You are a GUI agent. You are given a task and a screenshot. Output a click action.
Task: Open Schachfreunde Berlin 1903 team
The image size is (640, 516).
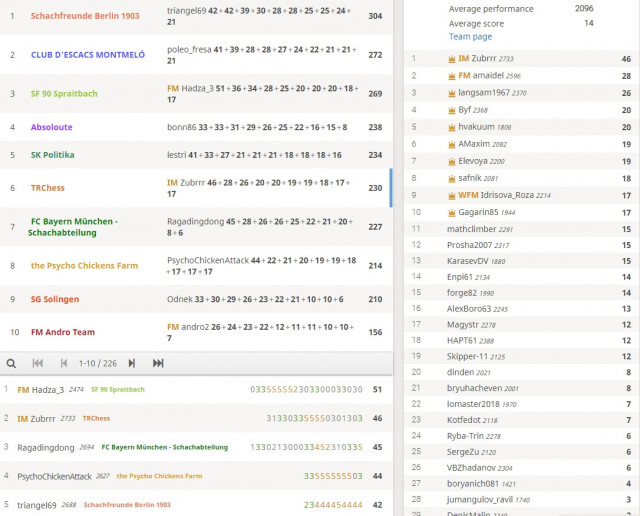pyautogui.click(x=85, y=16)
